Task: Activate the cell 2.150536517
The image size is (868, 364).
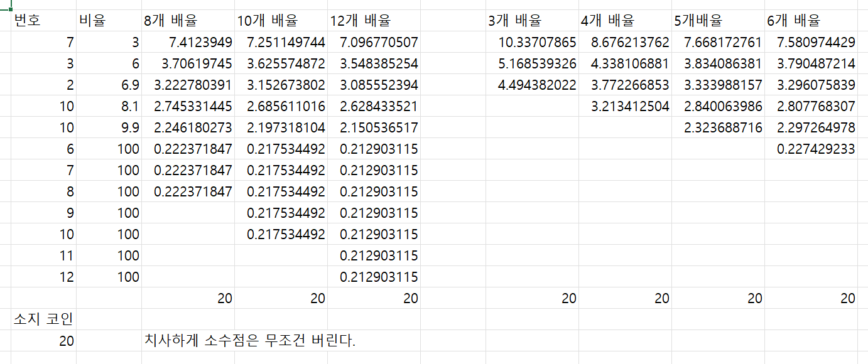Action: [x=374, y=128]
